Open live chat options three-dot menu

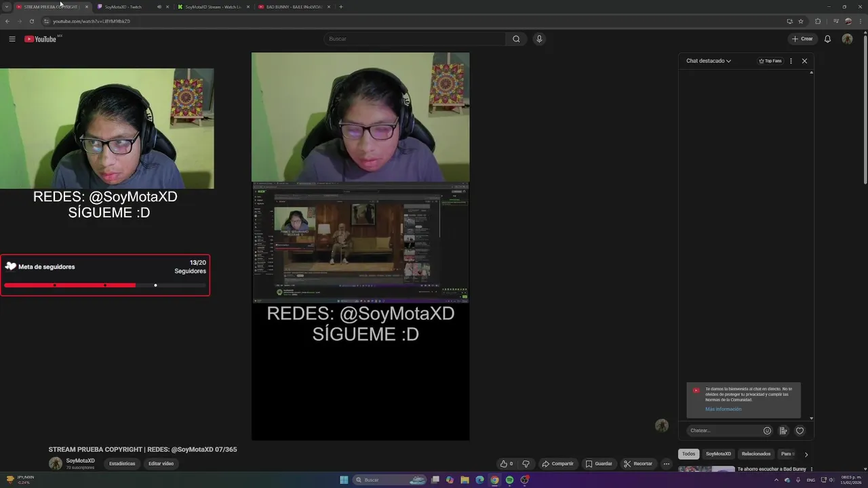(x=791, y=61)
